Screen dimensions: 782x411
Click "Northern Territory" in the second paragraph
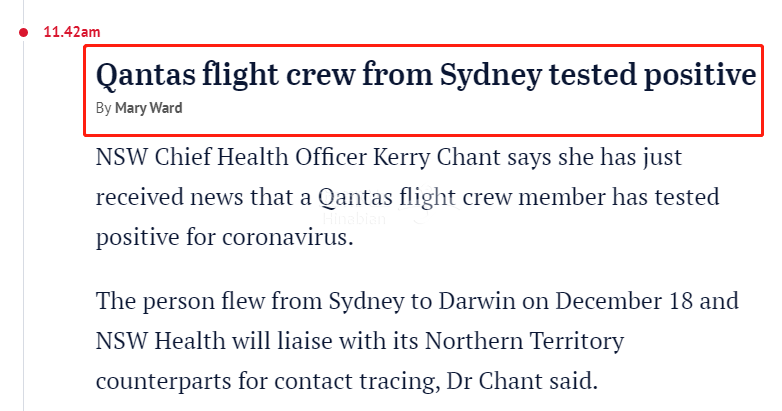click(x=524, y=341)
